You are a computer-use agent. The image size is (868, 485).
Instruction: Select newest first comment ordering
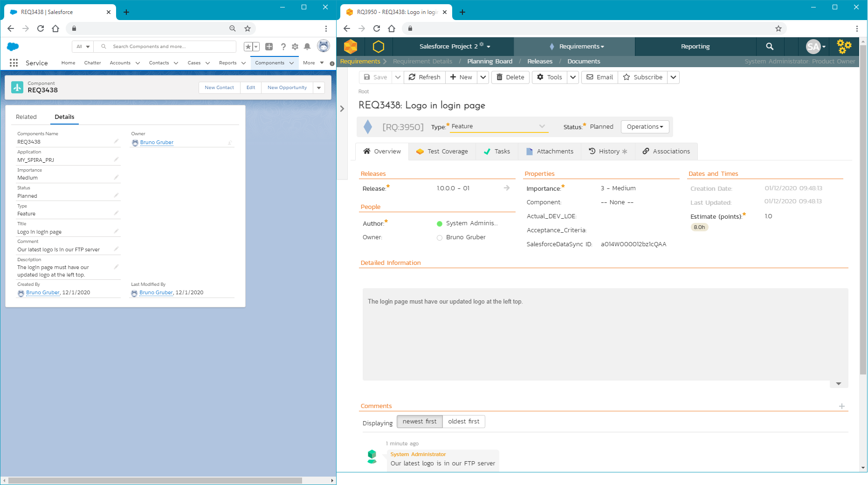(419, 422)
